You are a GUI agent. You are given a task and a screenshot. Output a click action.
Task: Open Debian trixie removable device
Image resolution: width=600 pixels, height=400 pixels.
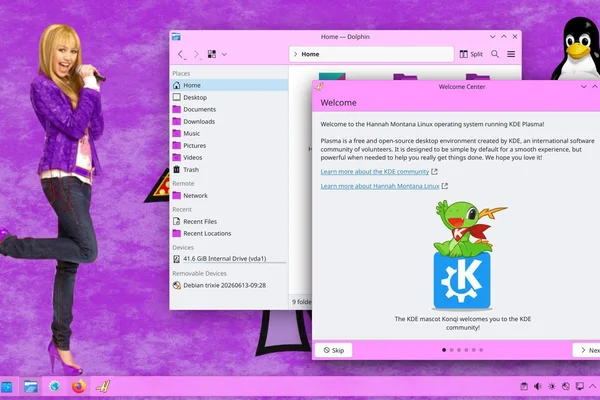tap(229, 285)
